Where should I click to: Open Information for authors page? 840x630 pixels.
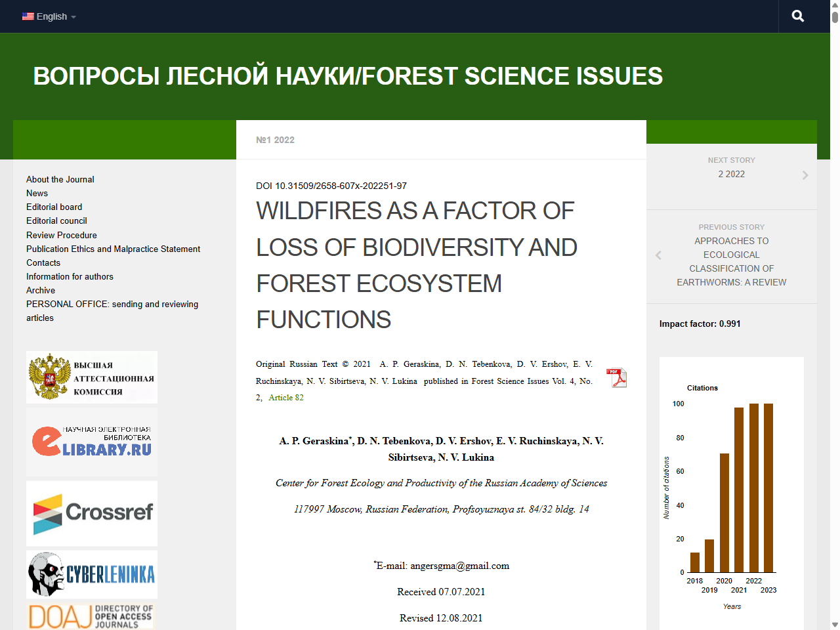(70, 276)
